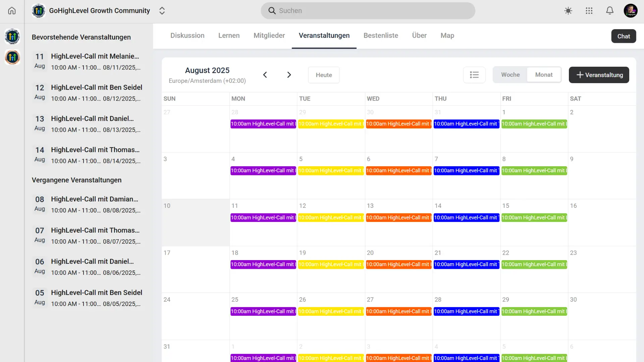644x362 pixels.
Task: Open the user profile avatar
Action: click(x=631, y=11)
